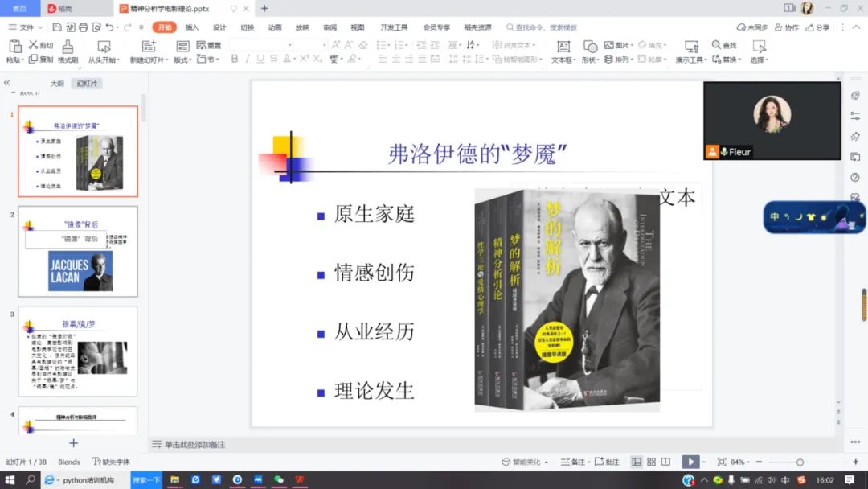Switch to the 设计 Design tab

click(x=219, y=27)
